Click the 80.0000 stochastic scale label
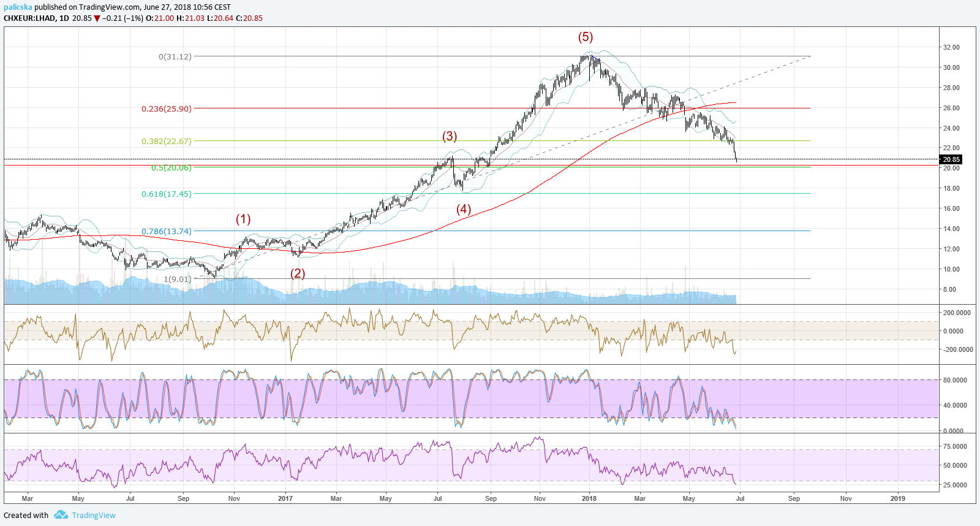The width and height of the screenshot is (980, 526). pyautogui.click(x=955, y=380)
